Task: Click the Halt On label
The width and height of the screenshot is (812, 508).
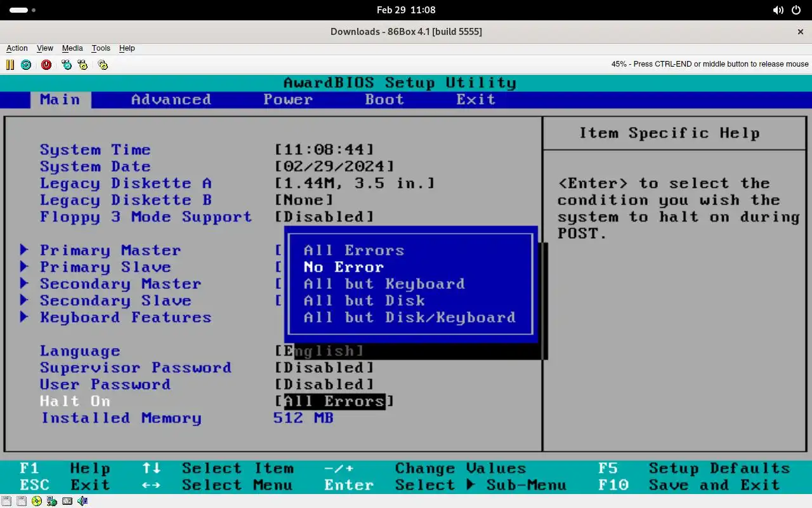Action: click(75, 401)
